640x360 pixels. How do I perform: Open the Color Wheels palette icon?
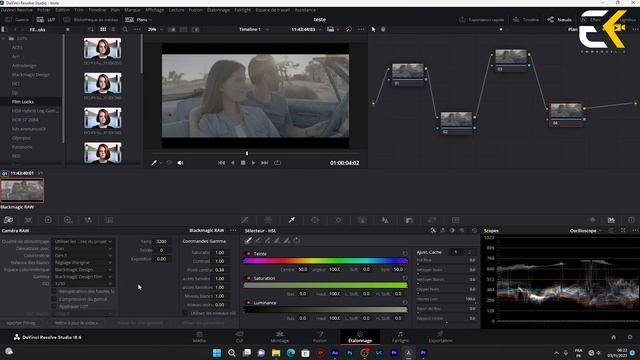tap(48, 220)
